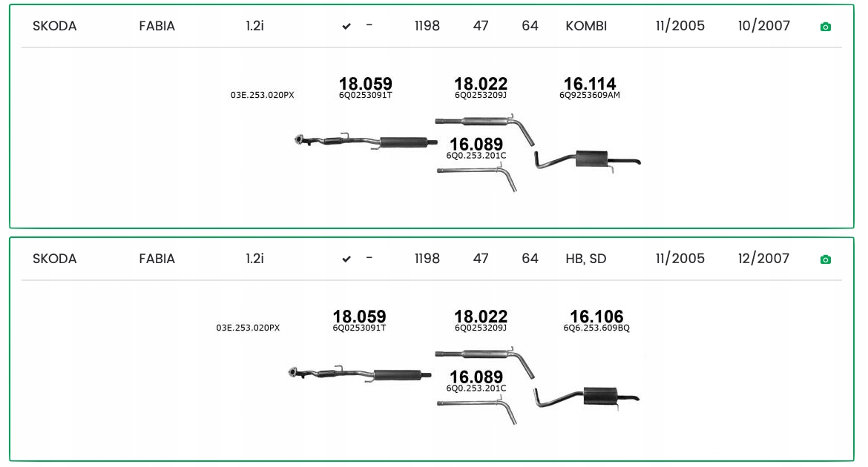Screen dimensions: 868x467
Task: Select the KOMBI body type label
Action: pyautogui.click(x=586, y=26)
